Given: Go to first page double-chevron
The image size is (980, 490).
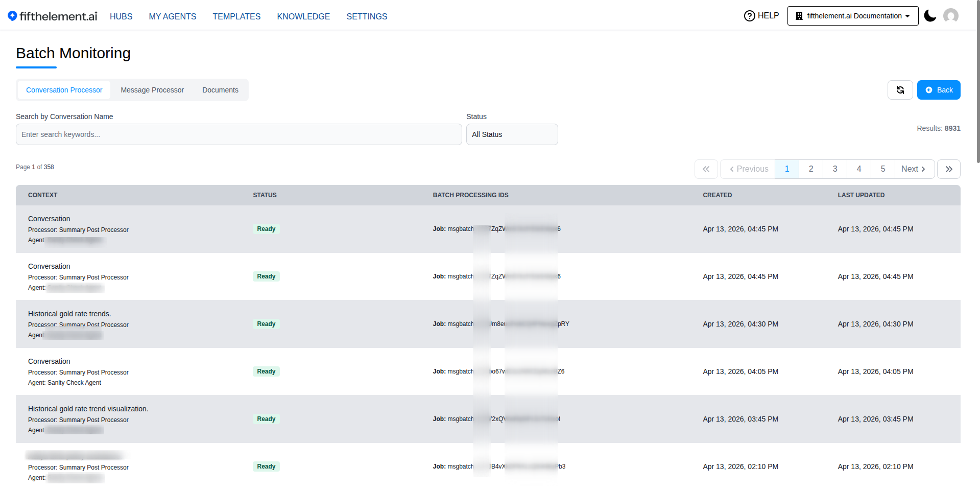Looking at the screenshot, I should 706,169.
